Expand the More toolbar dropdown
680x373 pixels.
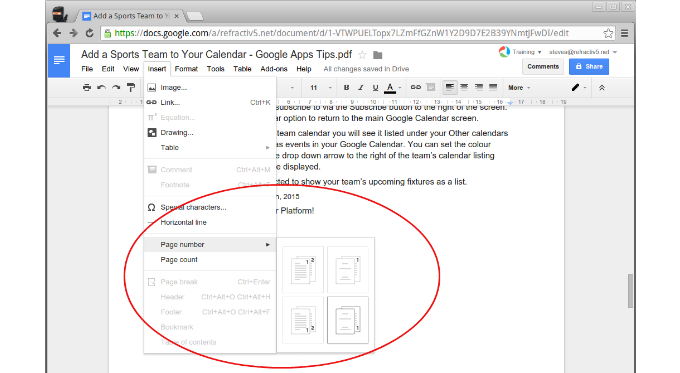click(x=519, y=88)
